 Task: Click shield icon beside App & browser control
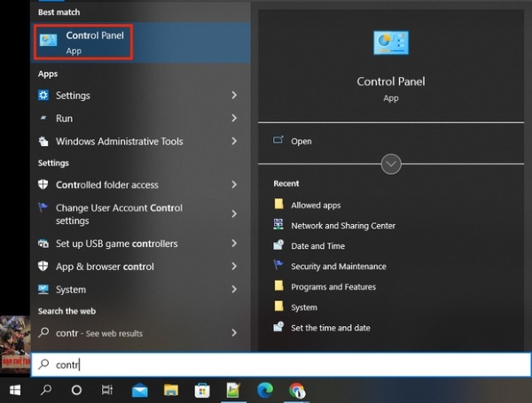point(43,266)
